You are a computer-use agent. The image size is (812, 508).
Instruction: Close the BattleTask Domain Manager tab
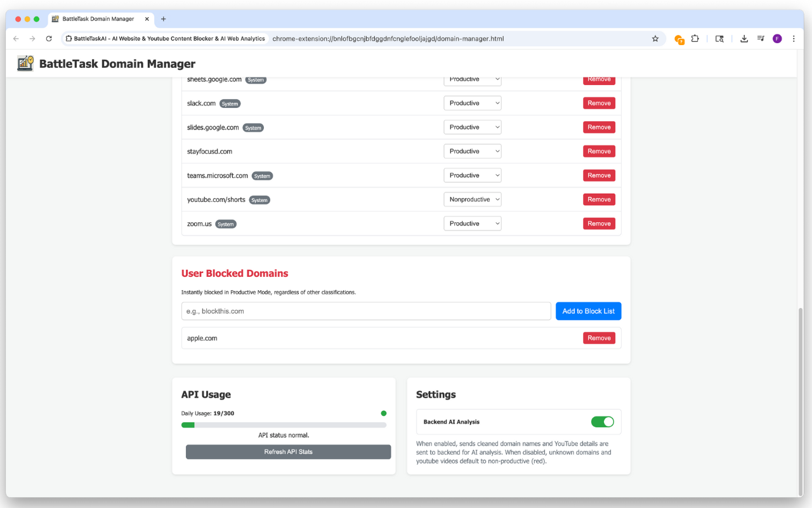tap(147, 19)
